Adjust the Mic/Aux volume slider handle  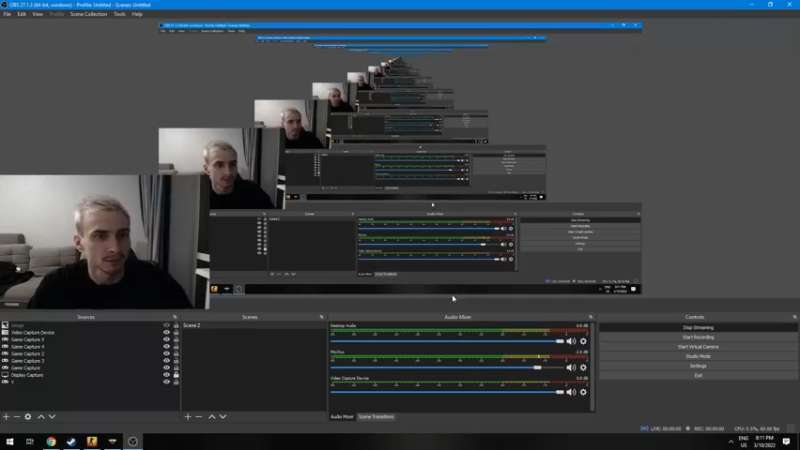[537, 367]
